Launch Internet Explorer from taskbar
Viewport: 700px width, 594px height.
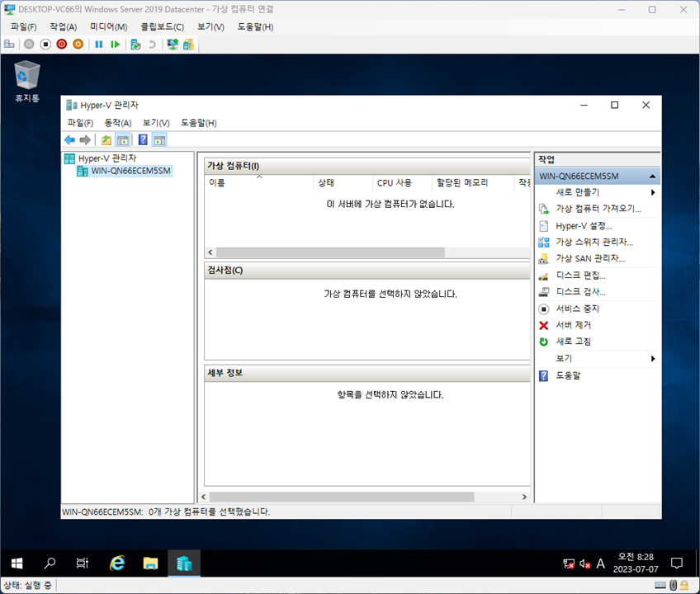[117, 563]
